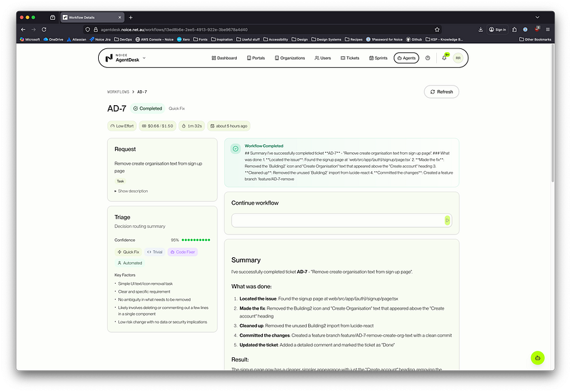Click the confidence 95% dot meter
The height and width of the screenshot is (392, 571).
pyautogui.click(x=196, y=240)
